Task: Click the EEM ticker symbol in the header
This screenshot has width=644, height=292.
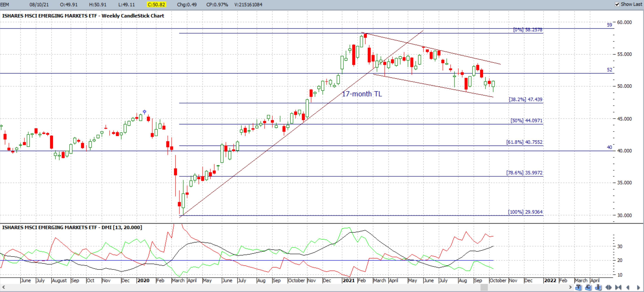Action: tap(5, 4)
